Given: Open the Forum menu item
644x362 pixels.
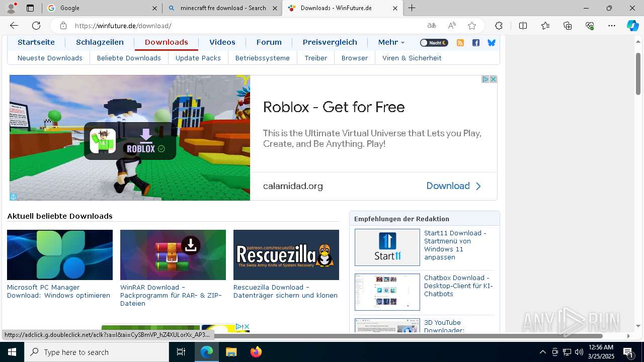Looking at the screenshot, I should tap(269, 42).
